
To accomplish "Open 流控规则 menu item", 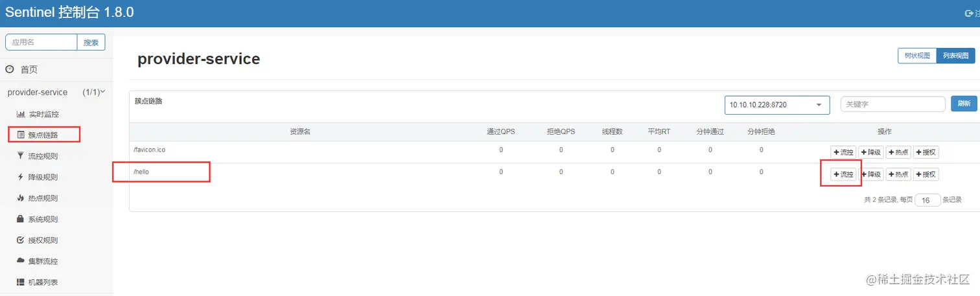I will pos(43,156).
